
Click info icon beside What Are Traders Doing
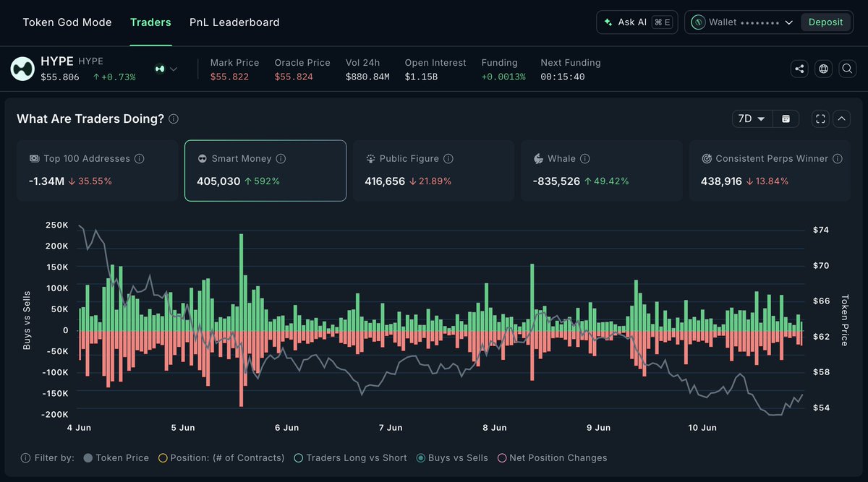pyautogui.click(x=174, y=119)
